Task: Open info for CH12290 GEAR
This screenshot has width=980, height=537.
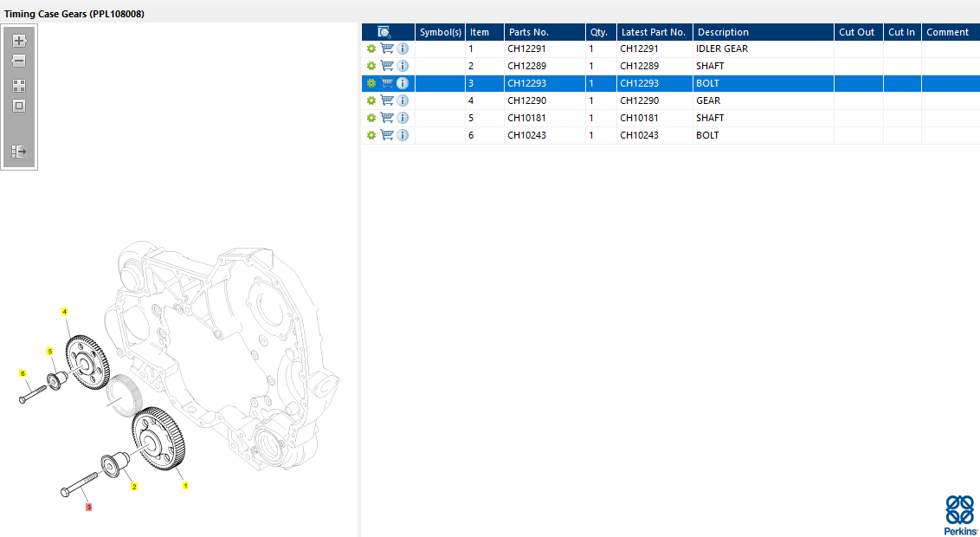Action: 403,100
